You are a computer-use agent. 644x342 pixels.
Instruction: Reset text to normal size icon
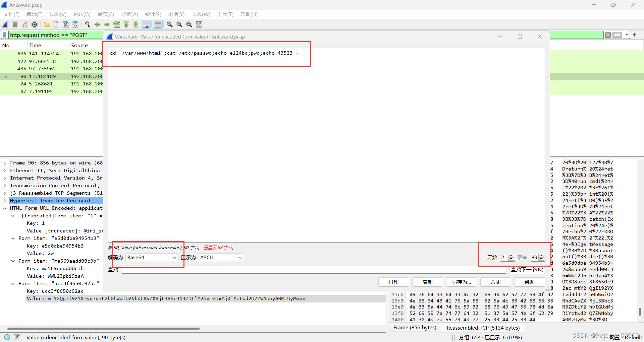[x=189, y=24]
